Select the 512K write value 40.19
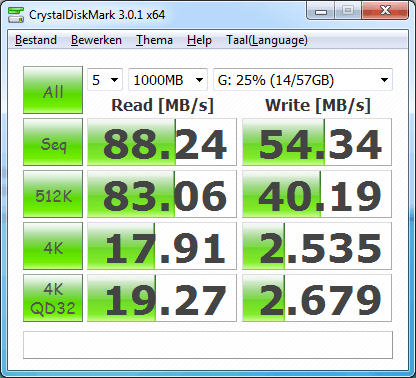Image resolution: width=416 pixels, height=378 pixels. (x=317, y=194)
